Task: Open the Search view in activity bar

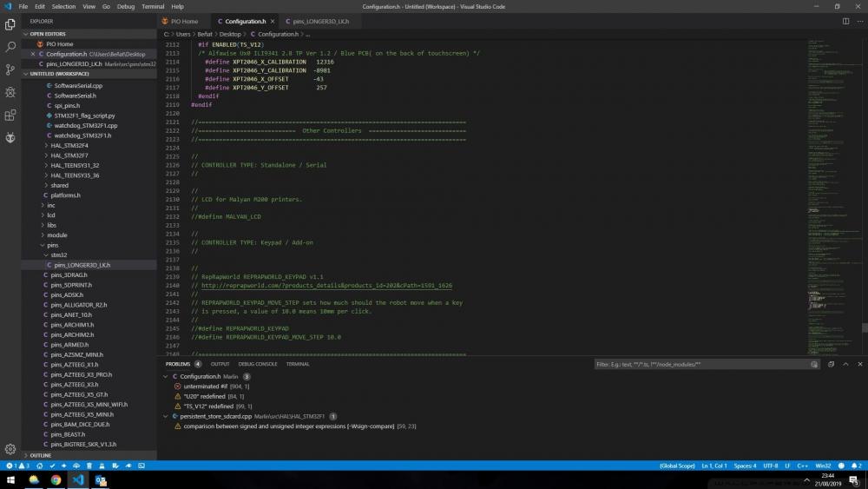Action: tap(10, 47)
